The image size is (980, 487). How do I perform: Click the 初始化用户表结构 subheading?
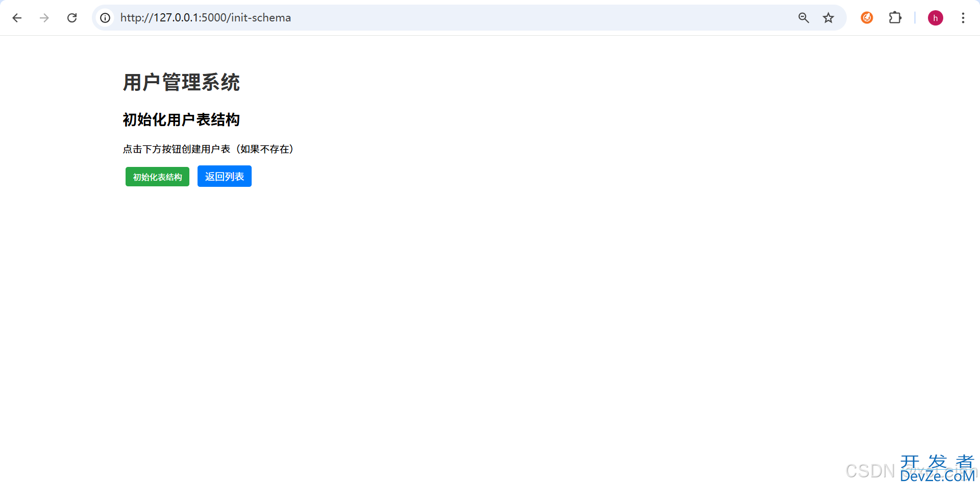click(181, 119)
